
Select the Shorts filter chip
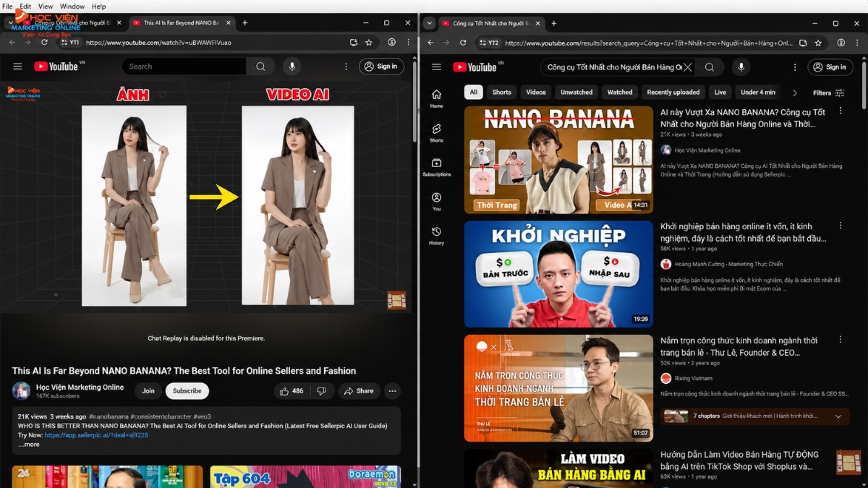click(501, 92)
